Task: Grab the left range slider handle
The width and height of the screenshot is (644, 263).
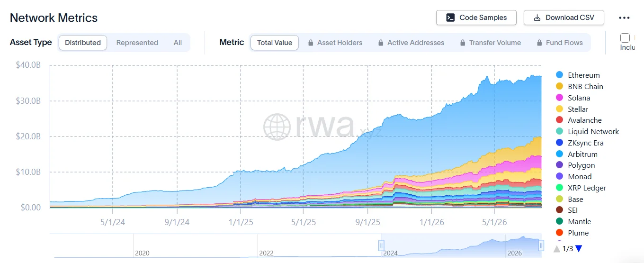Action: pos(381,245)
